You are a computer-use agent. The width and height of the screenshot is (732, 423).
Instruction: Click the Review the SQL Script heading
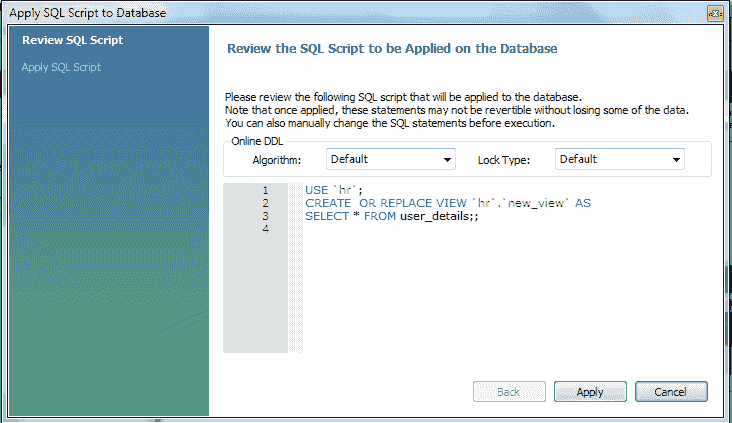tap(392, 49)
